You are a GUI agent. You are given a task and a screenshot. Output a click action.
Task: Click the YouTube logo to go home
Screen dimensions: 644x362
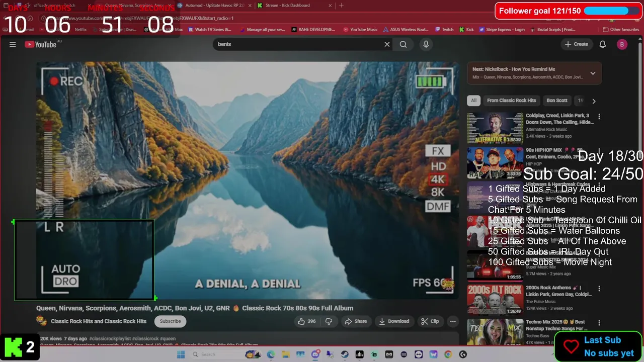pyautogui.click(x=41, y=44)
